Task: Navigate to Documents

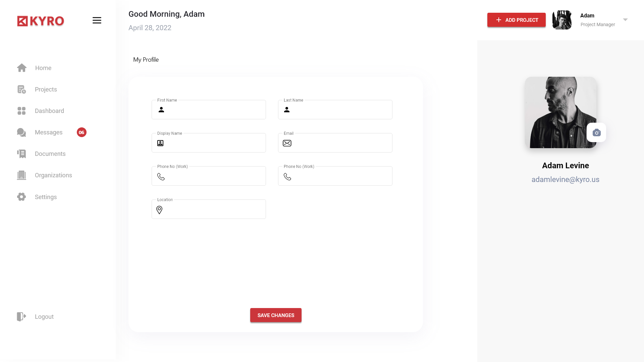Action: click(x=50, y=154)
